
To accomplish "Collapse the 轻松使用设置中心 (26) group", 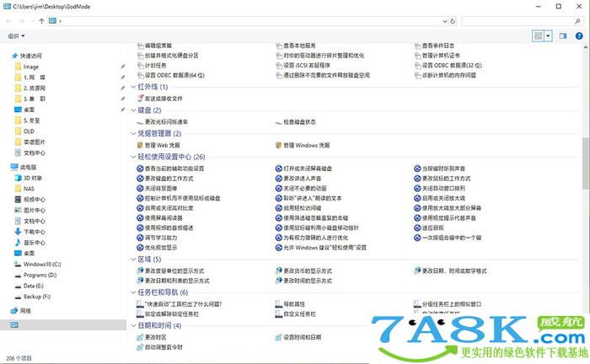I will (x=133, y=157).
